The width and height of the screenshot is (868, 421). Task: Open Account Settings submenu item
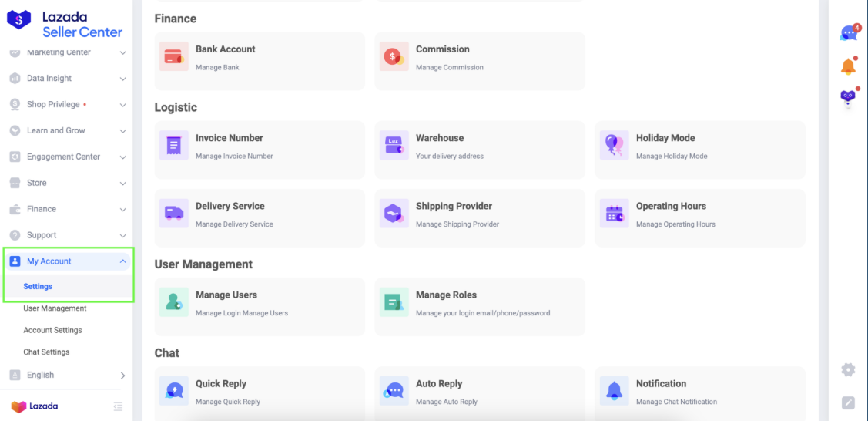[x=52, y=330]
